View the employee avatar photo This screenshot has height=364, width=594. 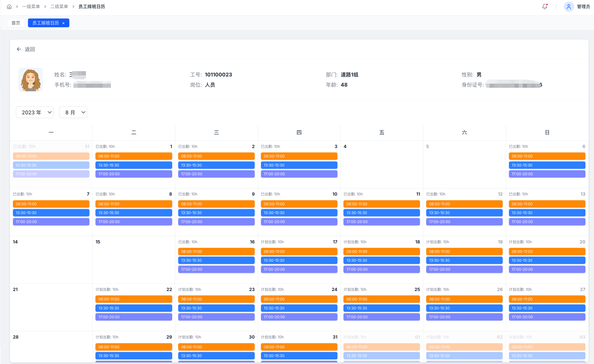point(31,80)
